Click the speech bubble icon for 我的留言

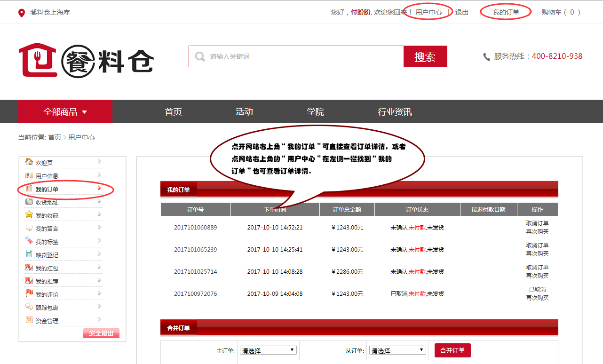pos(29,228)
